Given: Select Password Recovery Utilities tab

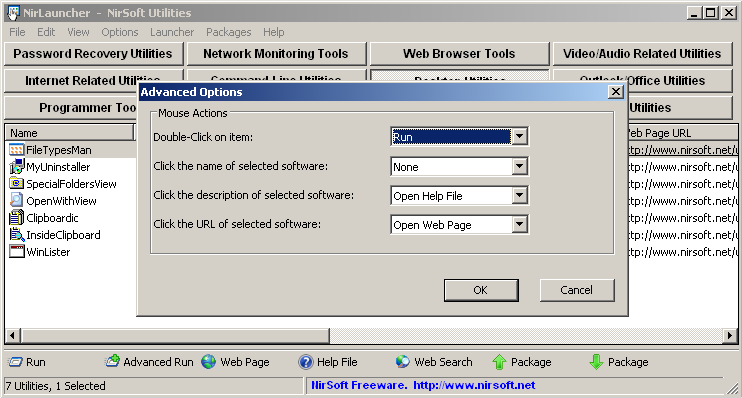Looking at the screenshot, I should (93, 54).
